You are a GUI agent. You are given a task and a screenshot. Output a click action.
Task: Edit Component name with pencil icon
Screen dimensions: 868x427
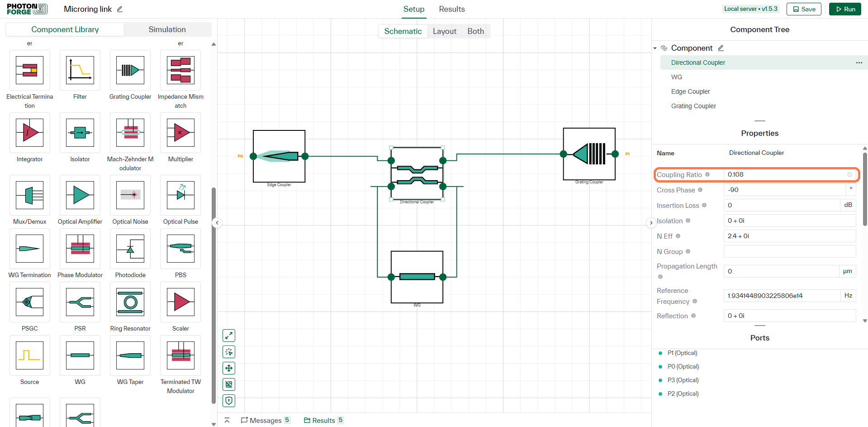coord(721,48)
